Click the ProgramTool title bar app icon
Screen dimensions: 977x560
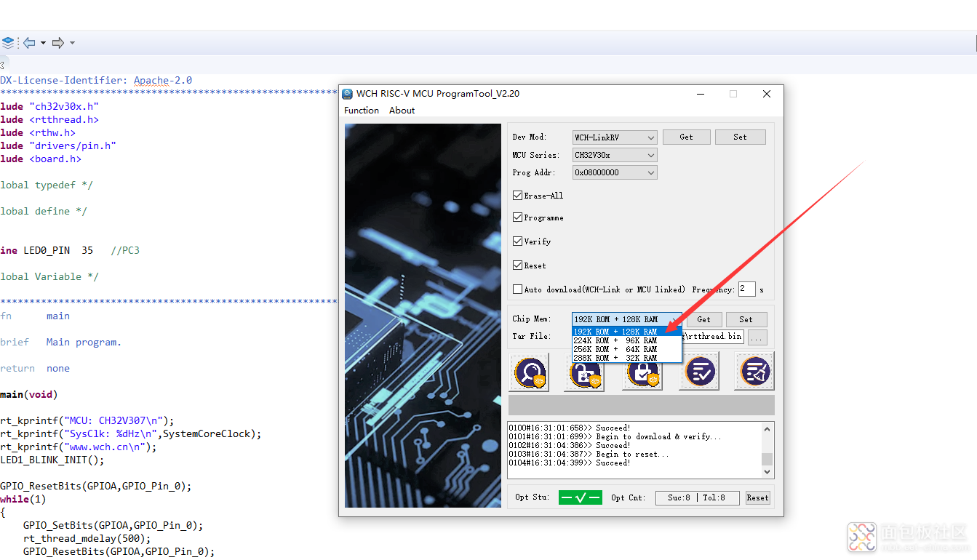click(347, 94)
